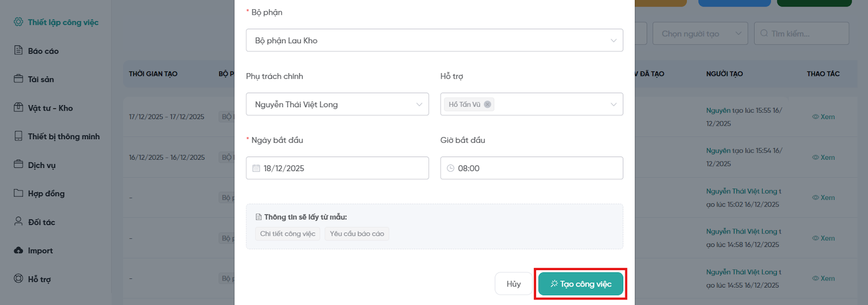Click the Yêu cầu báo cáo tag
Screen dimensions: 868x305
[x=356, y=234]
